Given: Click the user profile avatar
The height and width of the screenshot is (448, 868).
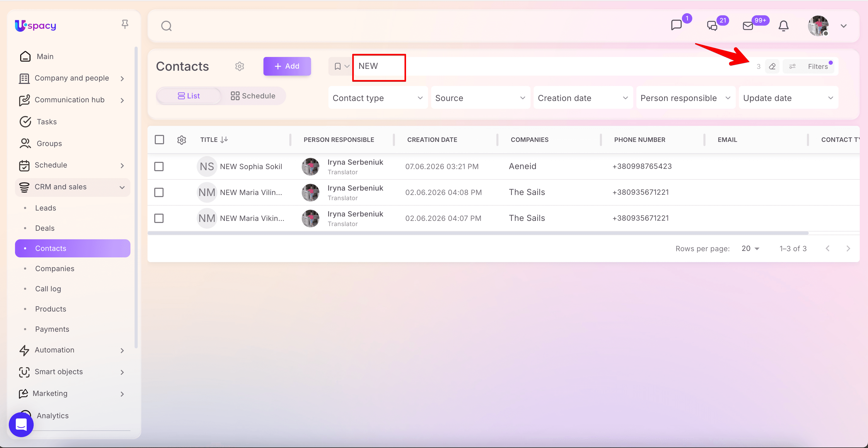Looking at the screenshot, I should [x=818, y=26].
